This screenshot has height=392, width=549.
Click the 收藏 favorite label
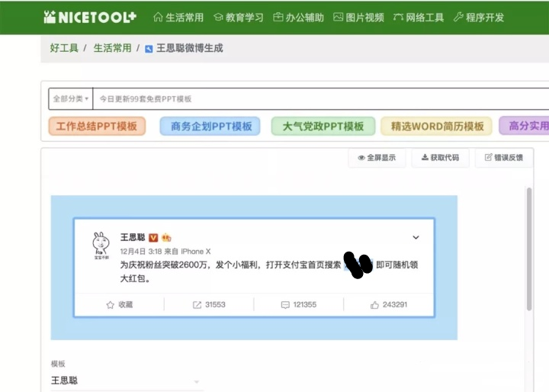click(125, 305)
